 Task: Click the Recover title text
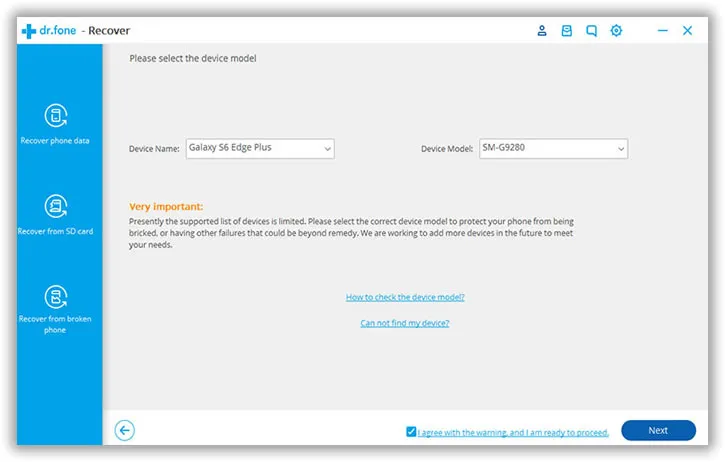[109, 31]
